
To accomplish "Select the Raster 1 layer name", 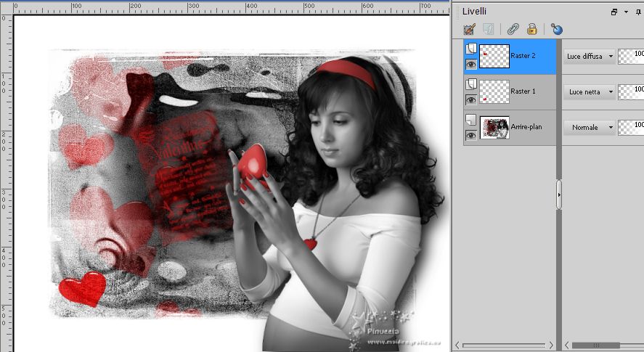I will point(523,91).
